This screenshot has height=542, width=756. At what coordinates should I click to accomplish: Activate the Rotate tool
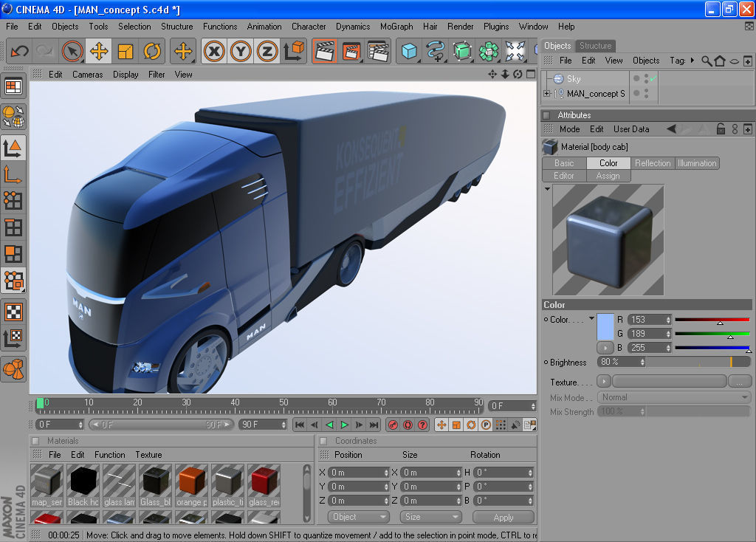tap(152, 51)
